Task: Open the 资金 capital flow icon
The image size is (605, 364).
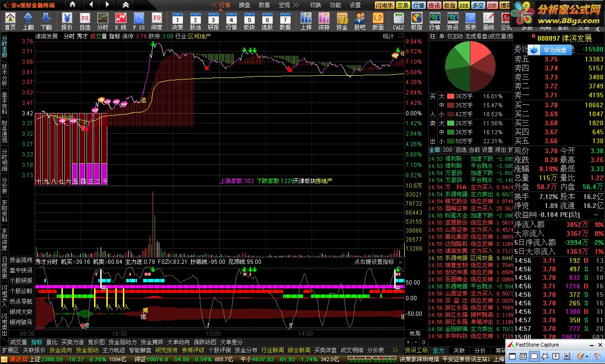Action: click(x=342, y=21)
